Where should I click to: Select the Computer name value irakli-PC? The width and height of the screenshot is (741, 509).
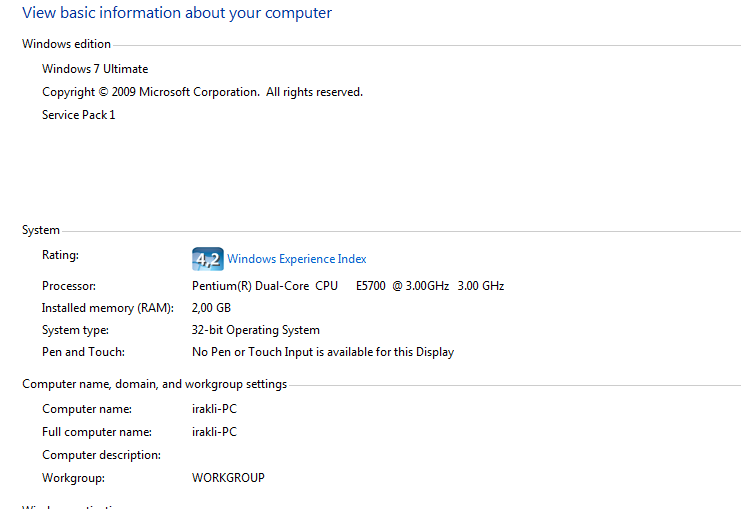(214, 409)
